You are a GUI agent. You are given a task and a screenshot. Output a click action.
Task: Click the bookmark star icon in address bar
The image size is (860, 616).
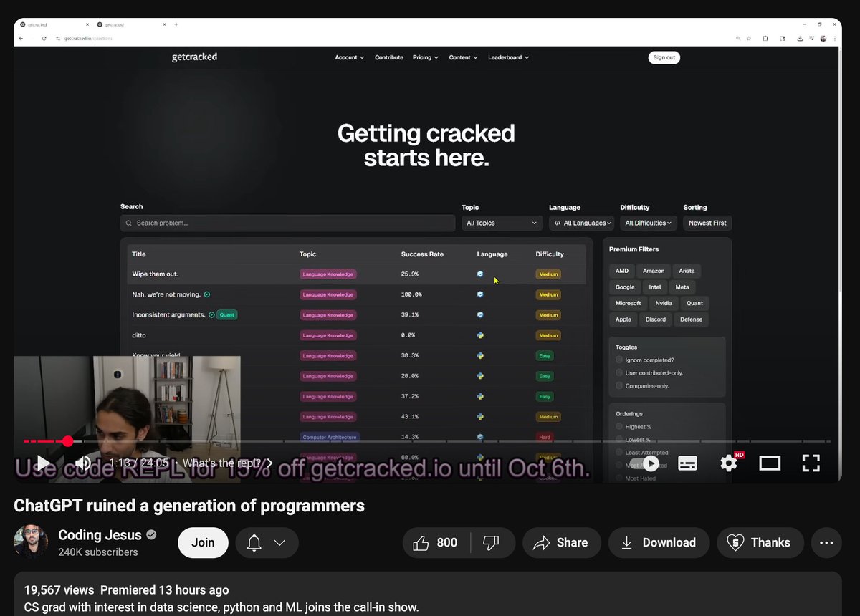coord(748,38)
